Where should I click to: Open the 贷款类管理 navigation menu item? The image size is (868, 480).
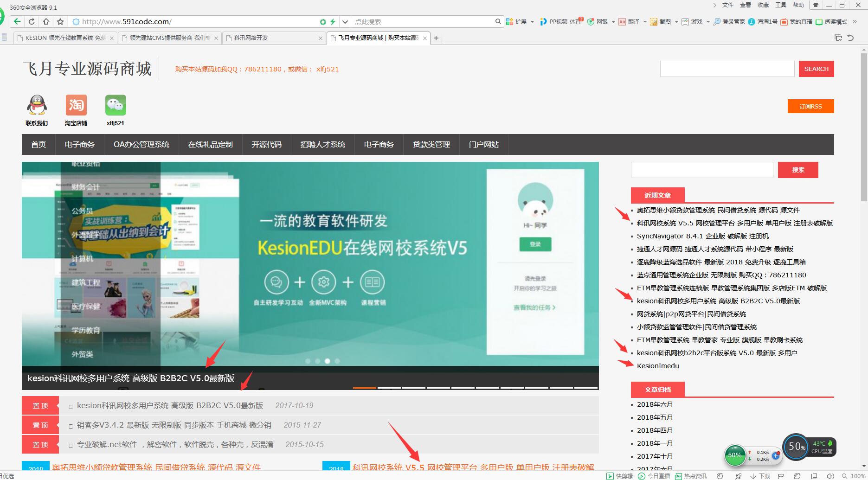coord(431,145)
